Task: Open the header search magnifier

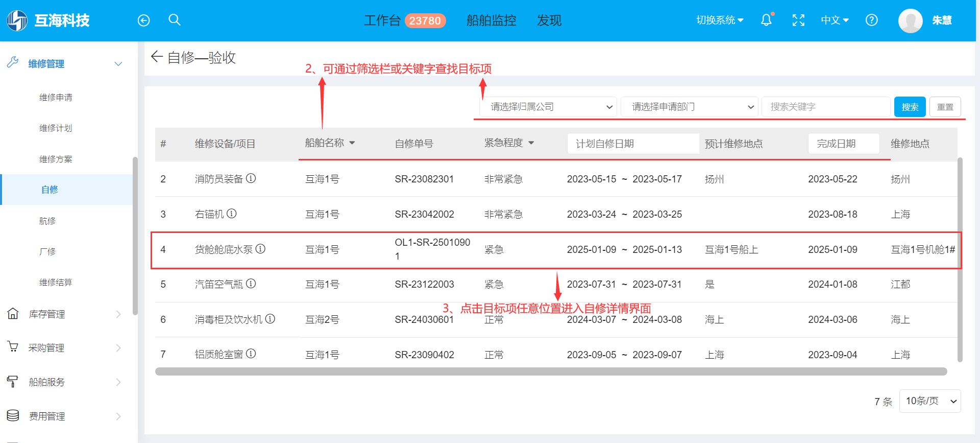Action: [x=175, y=20]
